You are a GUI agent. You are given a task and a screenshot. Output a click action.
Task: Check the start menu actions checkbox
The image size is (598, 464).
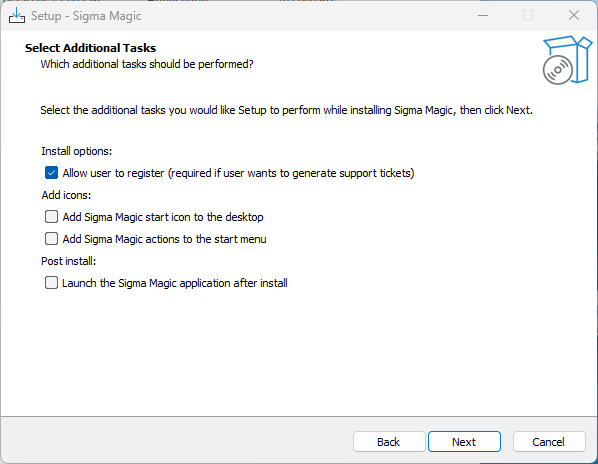click(x=51, y=239)
